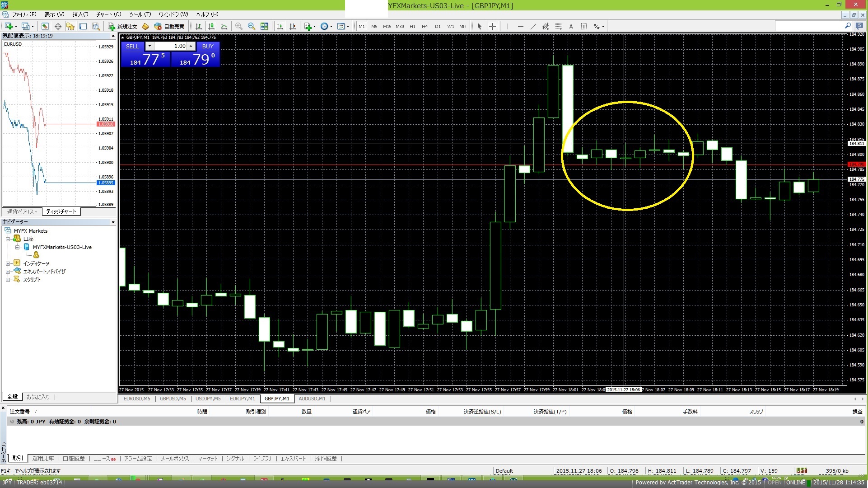Select the M30 timeframe
This screenshot has height=488, width=868.
tap(400, 26)
